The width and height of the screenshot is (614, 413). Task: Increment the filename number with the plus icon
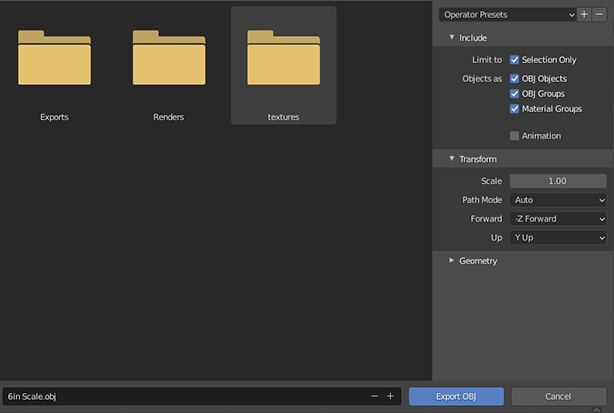click(x=390, y=396)
